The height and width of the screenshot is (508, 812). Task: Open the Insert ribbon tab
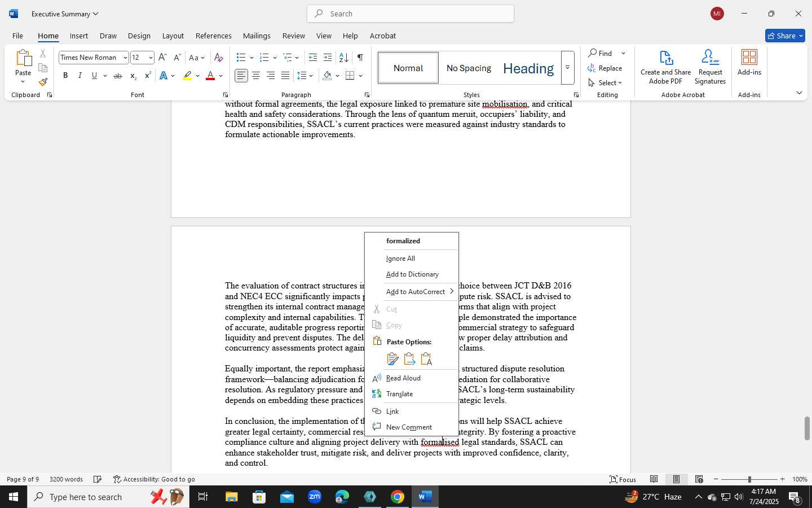click(79, 36)
